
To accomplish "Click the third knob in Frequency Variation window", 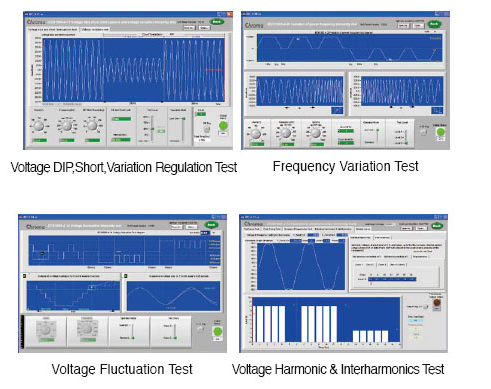I will (x=315, y=133).
